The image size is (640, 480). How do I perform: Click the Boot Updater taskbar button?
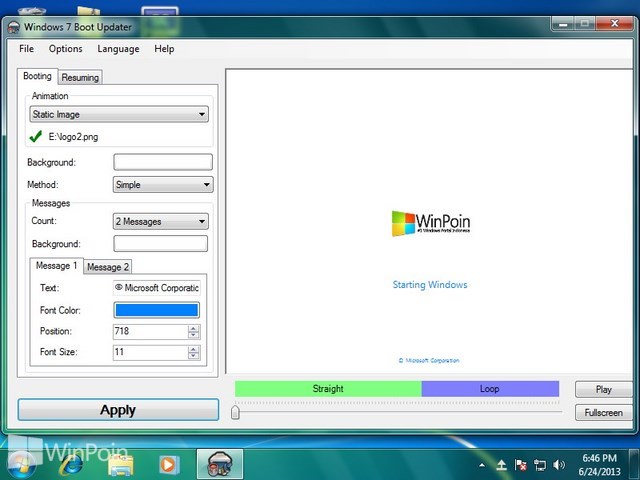pos(220,464)
